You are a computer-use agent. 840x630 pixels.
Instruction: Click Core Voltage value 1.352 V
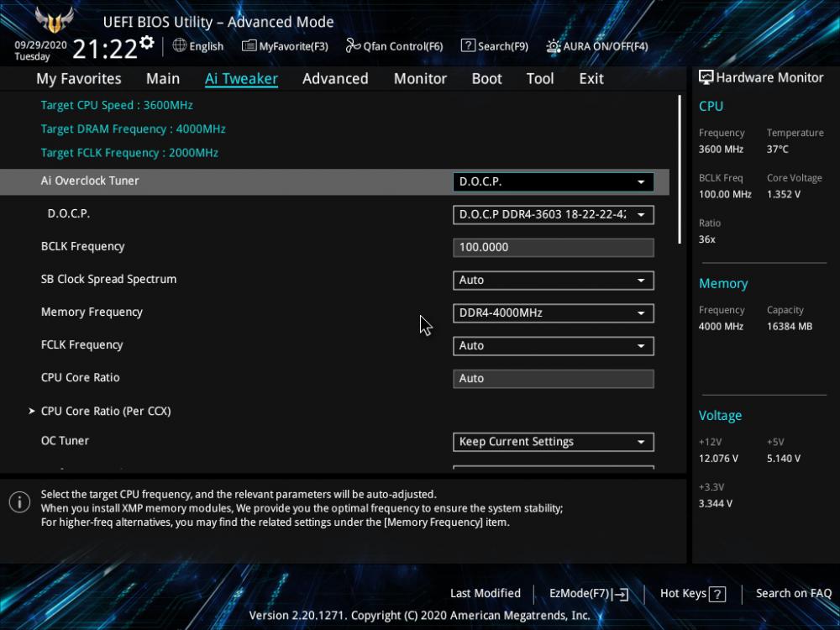(784, 194)
